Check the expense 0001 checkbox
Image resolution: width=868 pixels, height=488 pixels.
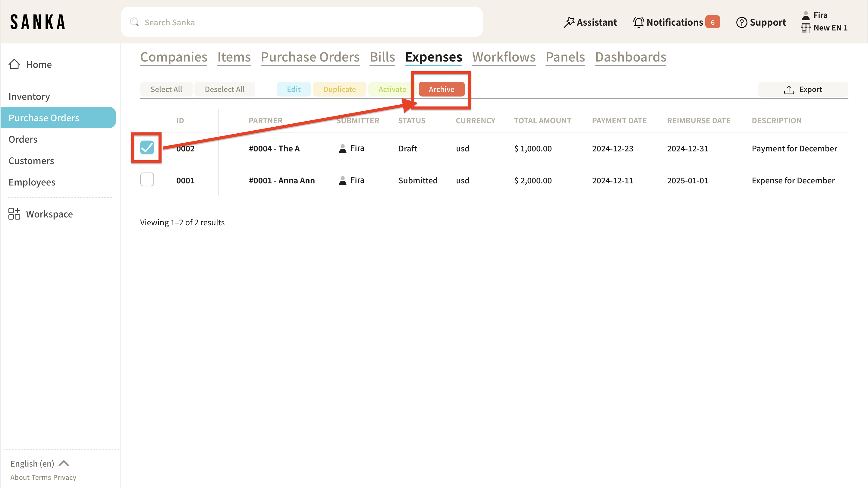point(147,180)
